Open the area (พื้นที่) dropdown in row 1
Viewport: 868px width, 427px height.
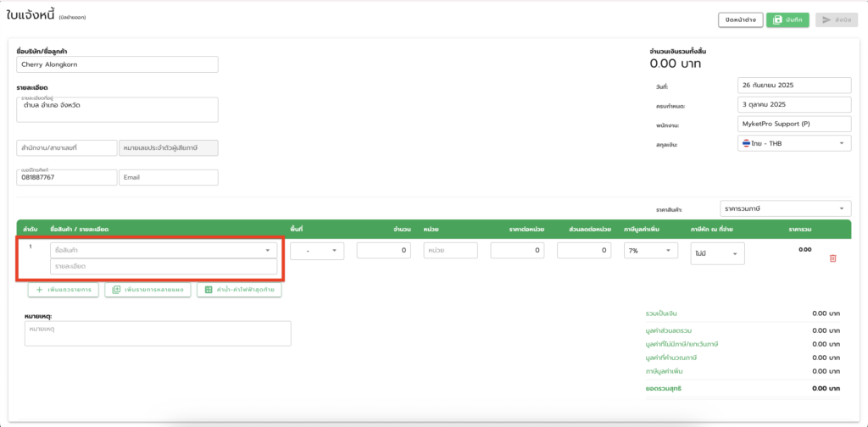click(317, 251)
